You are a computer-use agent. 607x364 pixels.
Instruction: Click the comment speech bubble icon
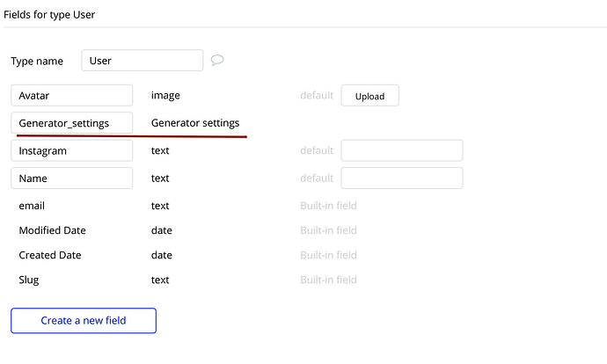pos(217,61)
